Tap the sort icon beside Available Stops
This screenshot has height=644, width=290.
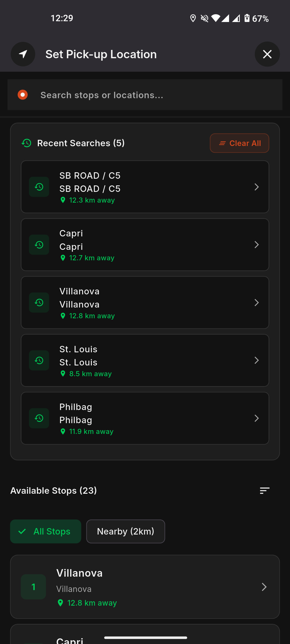point(264,491)
